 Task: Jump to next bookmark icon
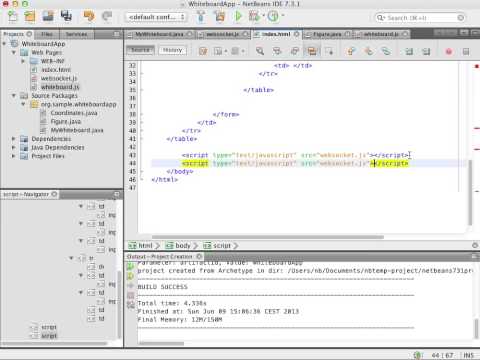368,51
